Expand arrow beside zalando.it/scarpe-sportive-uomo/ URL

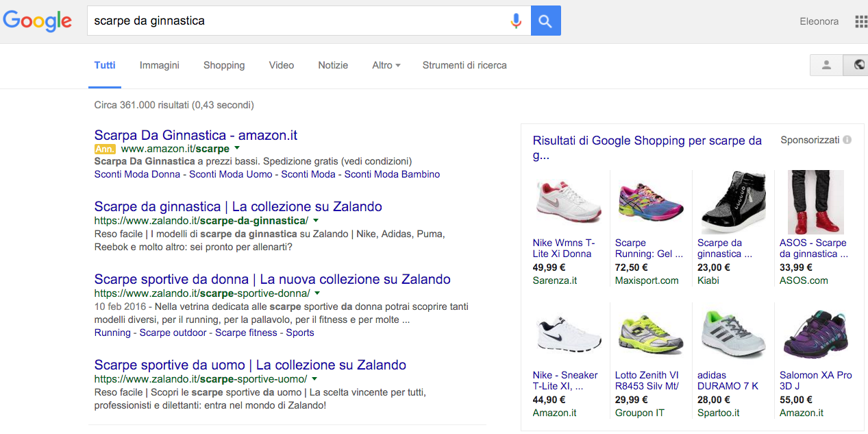(x=314, y=378)
